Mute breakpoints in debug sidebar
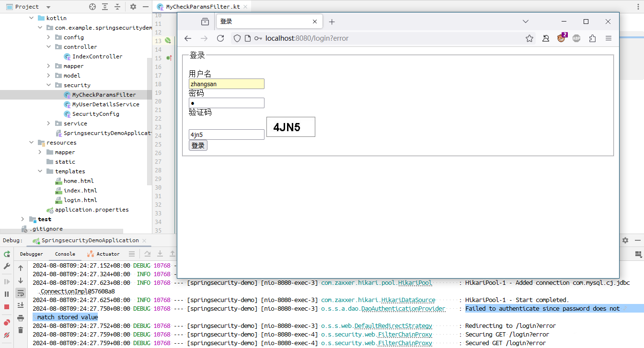This screenshot has width=644, height=348. pyautogui.click(x=7, y=335)
